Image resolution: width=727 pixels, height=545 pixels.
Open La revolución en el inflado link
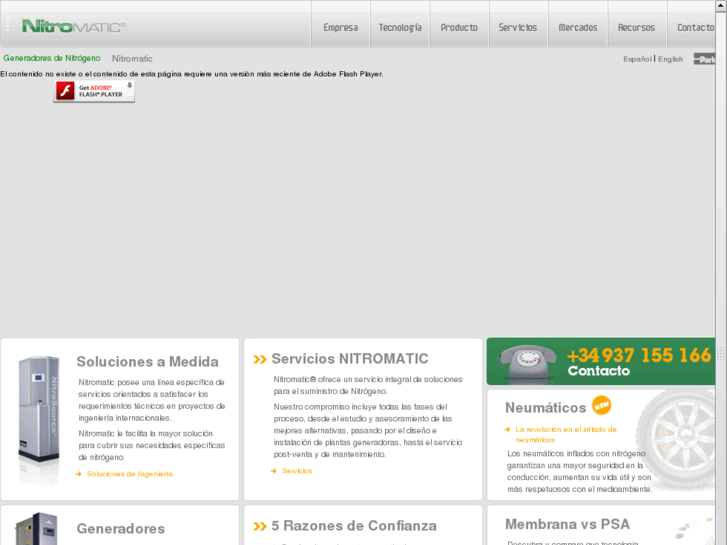point(566,435)
